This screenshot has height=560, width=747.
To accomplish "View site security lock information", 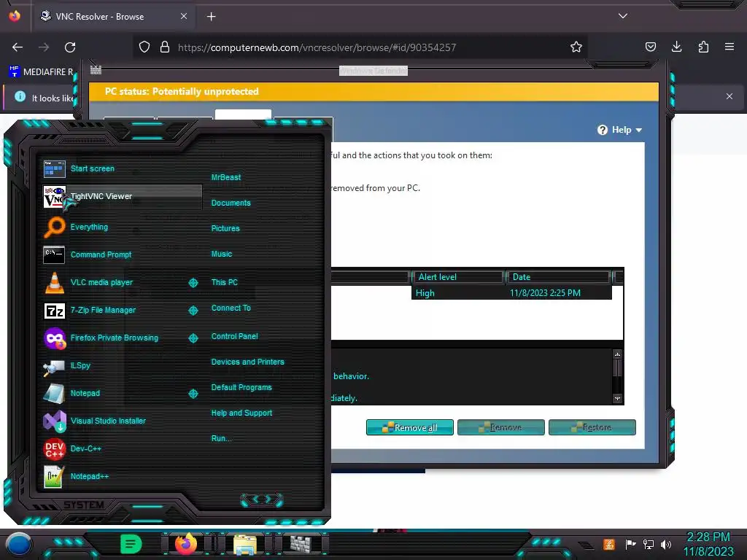I will pyautogui.click(x=165, y=47).
